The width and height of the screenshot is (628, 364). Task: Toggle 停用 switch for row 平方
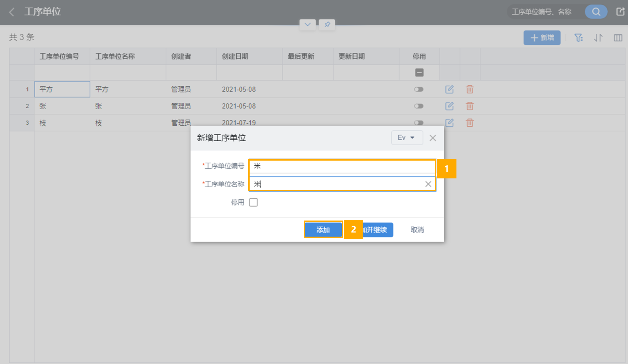pyautogui.click(x=419, y=89)
